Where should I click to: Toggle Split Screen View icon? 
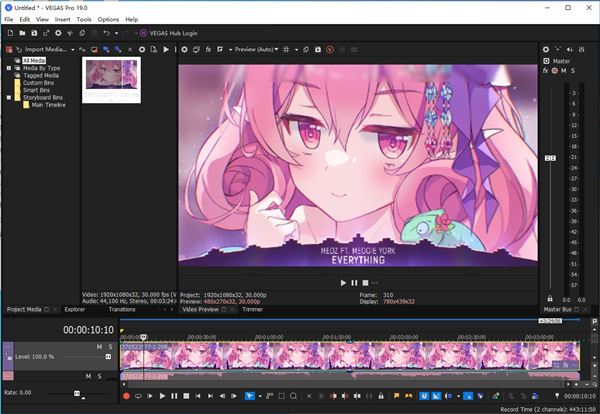tap(220, 49)
